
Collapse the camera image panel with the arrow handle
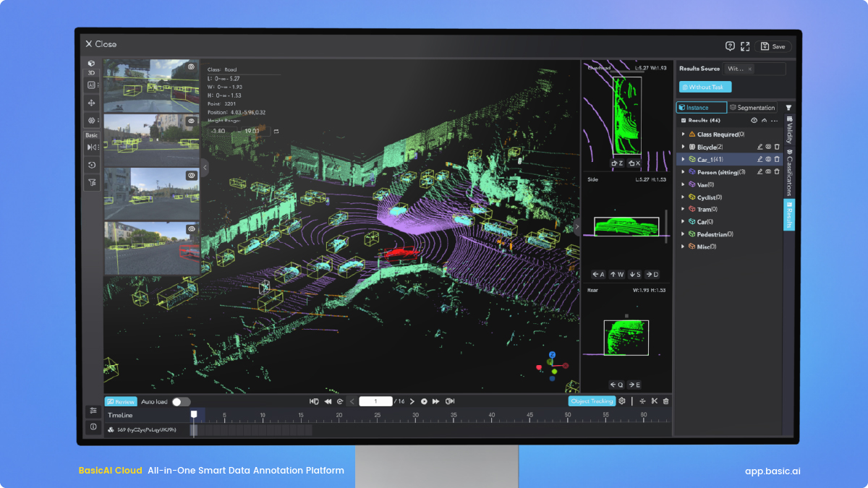[205, 167]
